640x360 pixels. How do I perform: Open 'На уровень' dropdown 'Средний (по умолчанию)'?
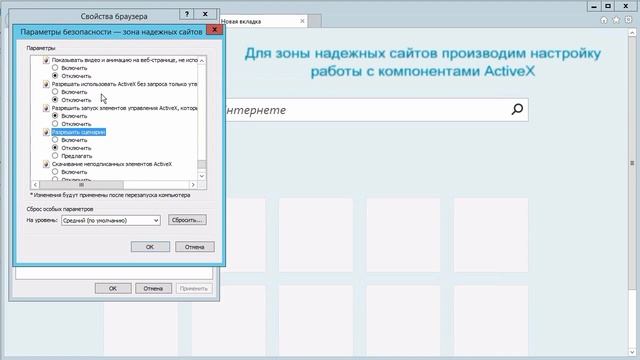pyautogui.click(x=111, y=220)
